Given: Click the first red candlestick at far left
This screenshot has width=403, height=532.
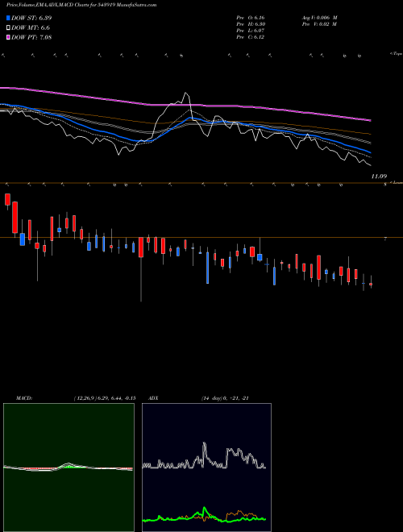Looking at the screenshot, I should pyautogui.click(x=7, y=200).
